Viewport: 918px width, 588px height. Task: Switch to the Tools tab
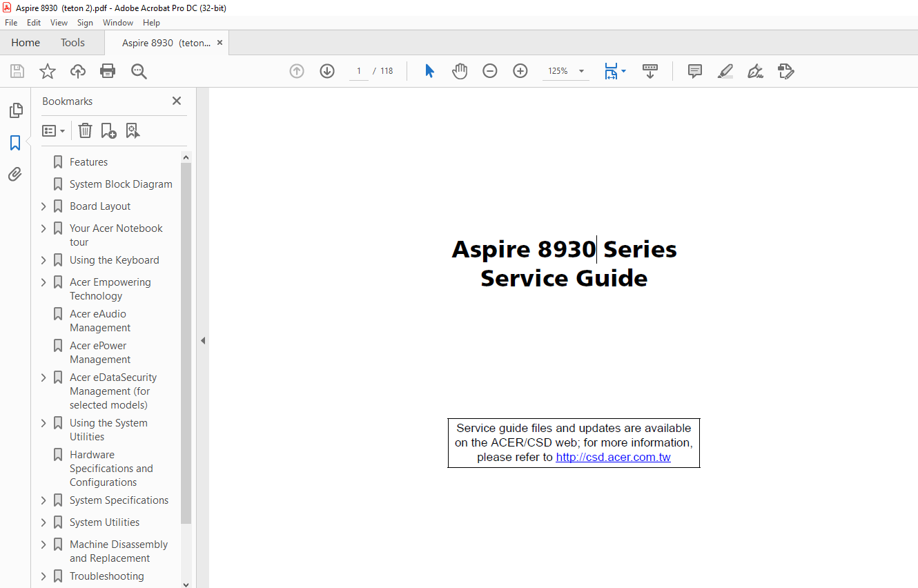coord(72,43)
